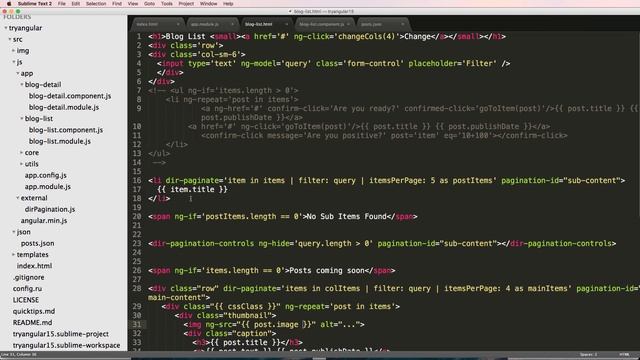Close the app.module.js tab
Screen dimensions: 640x360
pos(232,24)
